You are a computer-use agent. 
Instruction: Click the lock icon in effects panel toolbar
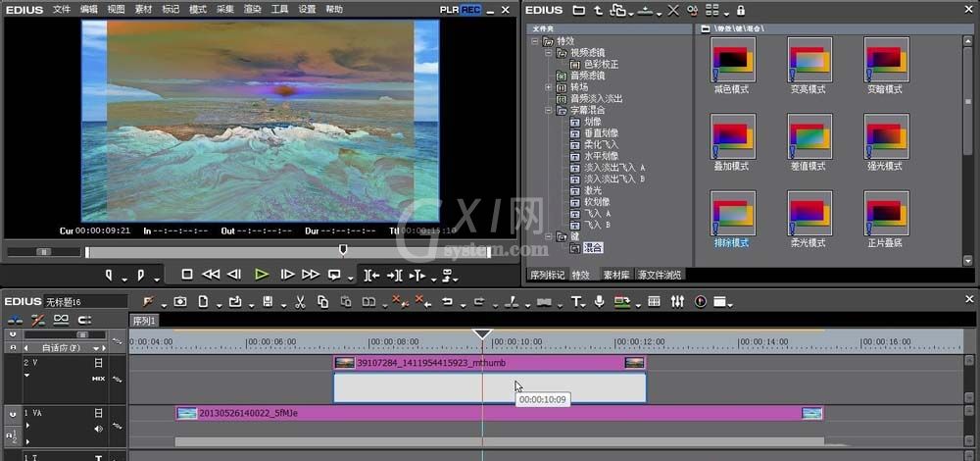(x=741, y=11)
